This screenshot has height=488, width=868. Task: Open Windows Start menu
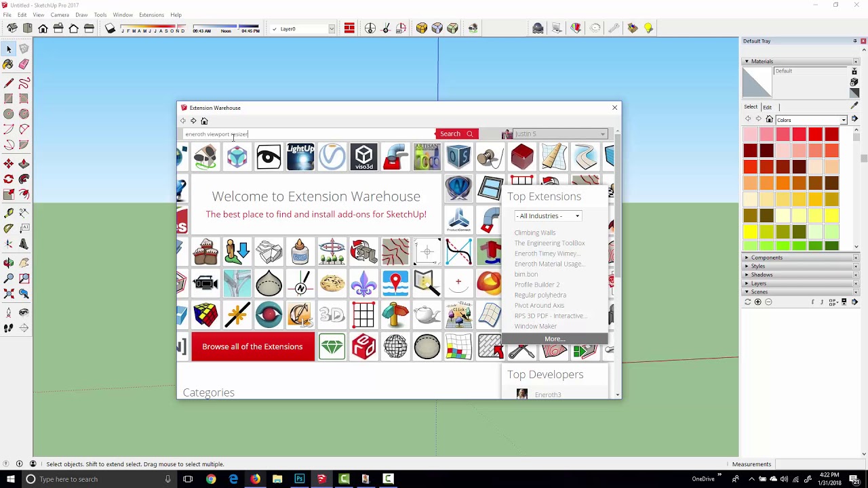pyautogui.click(x=10, y=479)
